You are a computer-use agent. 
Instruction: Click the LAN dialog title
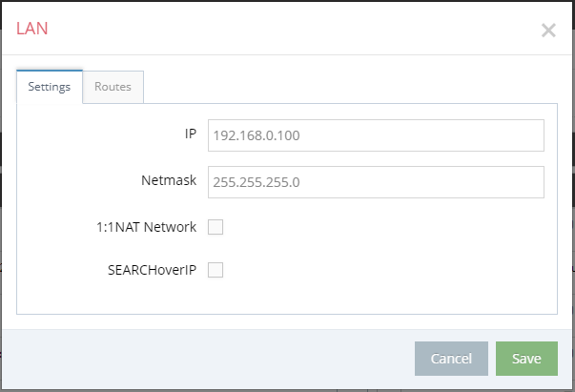[x=31, y=29]
